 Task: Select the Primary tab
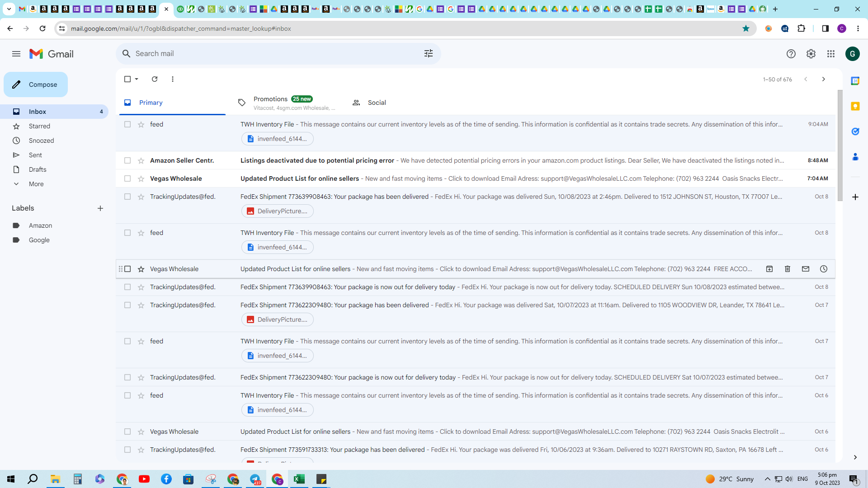click(173, 103)
